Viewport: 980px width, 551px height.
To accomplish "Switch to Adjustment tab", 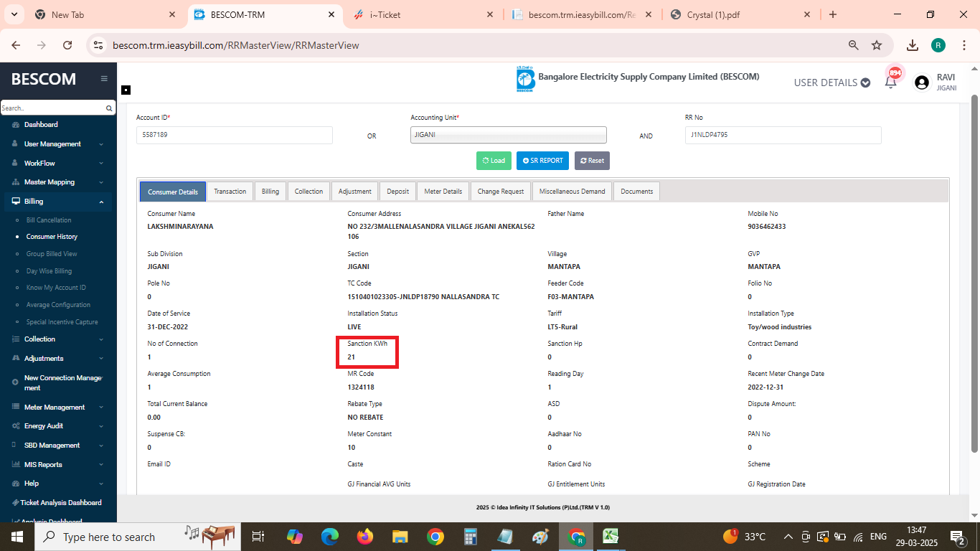I will (355, 192).
